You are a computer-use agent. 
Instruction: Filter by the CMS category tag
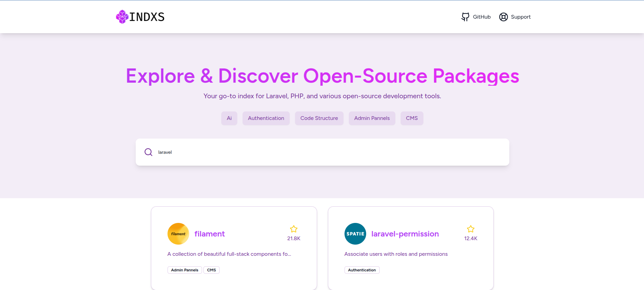(x=412, y=118)
